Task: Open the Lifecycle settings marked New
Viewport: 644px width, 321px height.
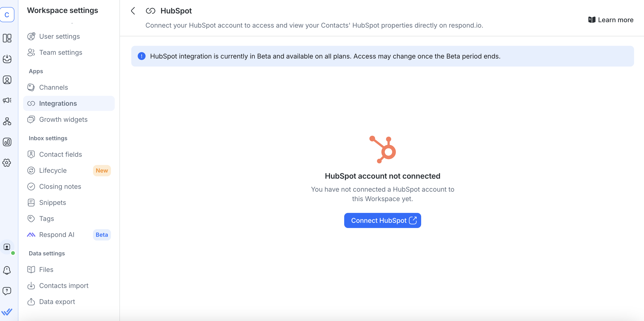Action: tap(53, 170)
